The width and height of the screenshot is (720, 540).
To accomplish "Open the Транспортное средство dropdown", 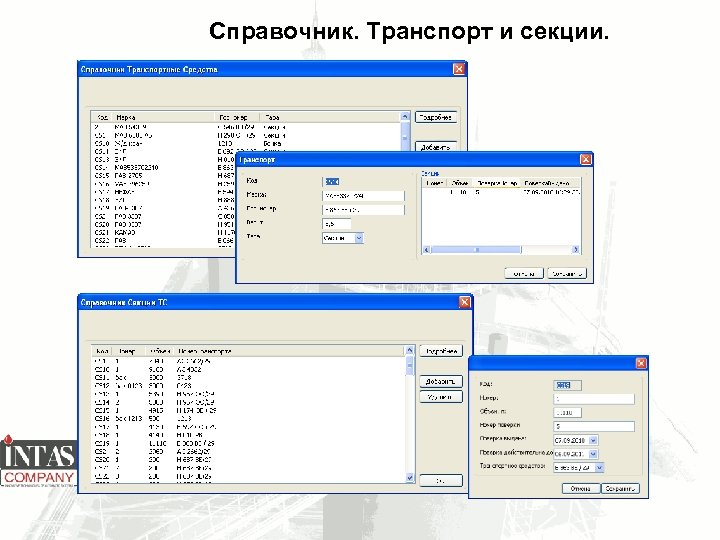I will pos(599,467).
